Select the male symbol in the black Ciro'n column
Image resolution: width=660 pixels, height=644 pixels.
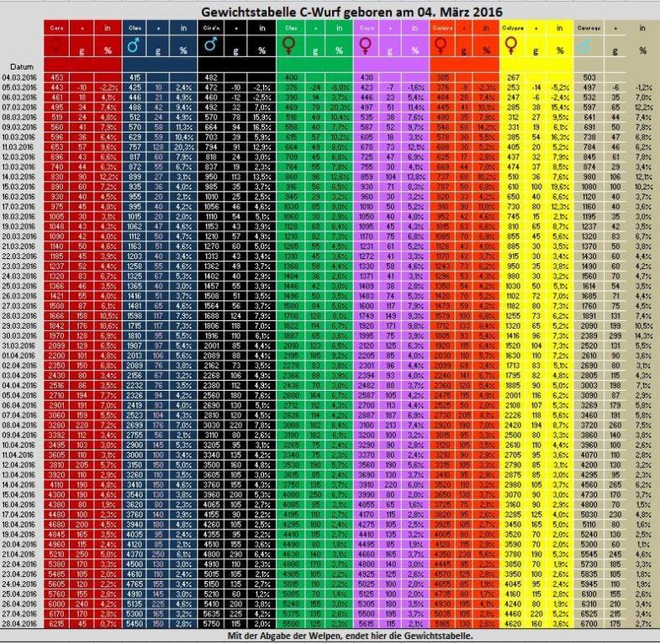tap(212, 45)
